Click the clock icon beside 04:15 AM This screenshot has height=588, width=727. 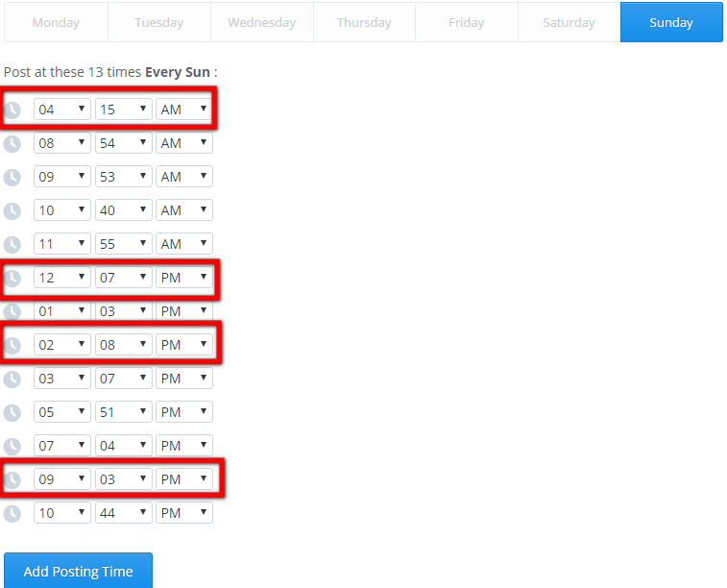tap(12, 110)
